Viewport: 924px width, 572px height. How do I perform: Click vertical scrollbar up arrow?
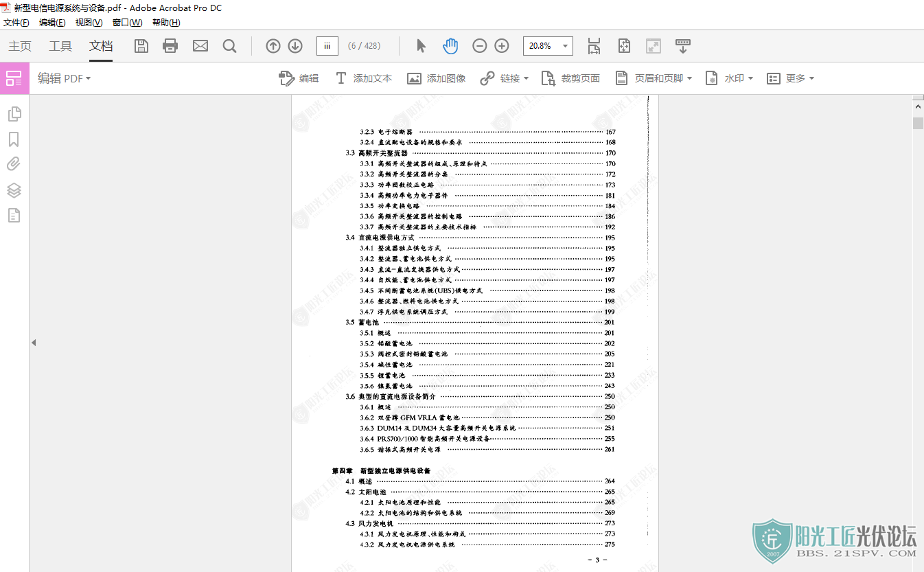(x=918, y=106)
